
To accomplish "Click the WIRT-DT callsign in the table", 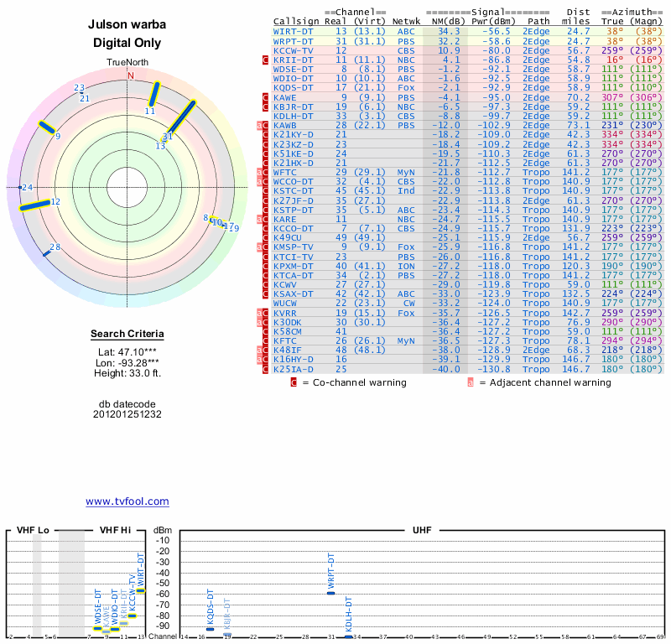I will point(293,31).
